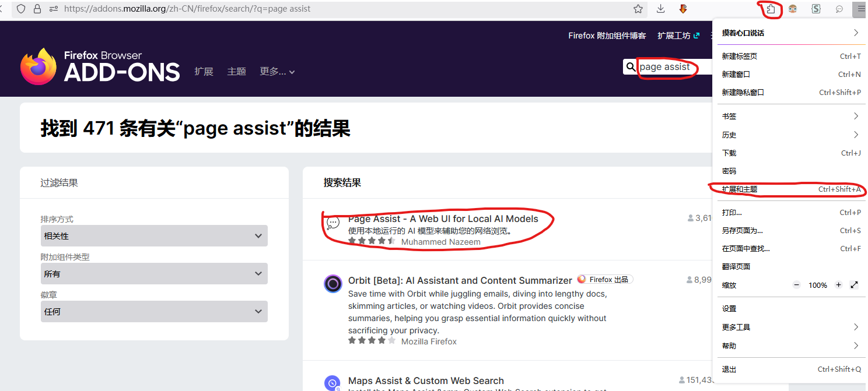Open the Firefox 附加组件博客 link
The image size is (868, 391).
click(607, 36)
